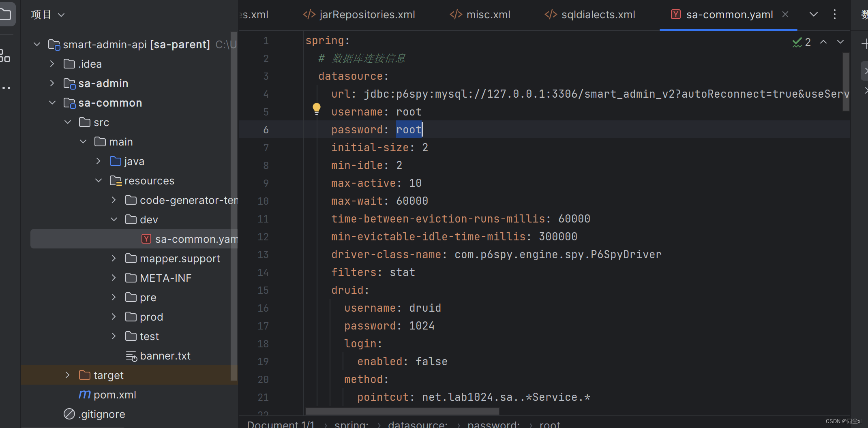Image resolution: width=868 pixels, height=428 pixels.
Task: Click the horizontal scrollbar below the editor
Action: [402, 412]
